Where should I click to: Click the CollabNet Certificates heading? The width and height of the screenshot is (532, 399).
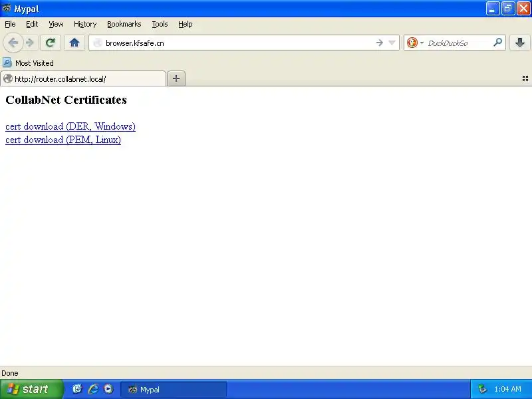click(66, 100)
